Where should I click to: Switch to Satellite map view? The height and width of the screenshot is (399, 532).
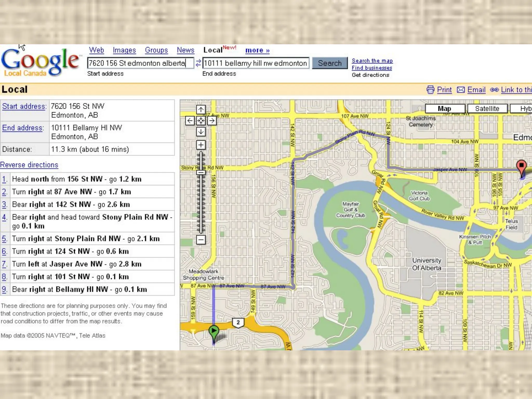click(x=487, y=109)
